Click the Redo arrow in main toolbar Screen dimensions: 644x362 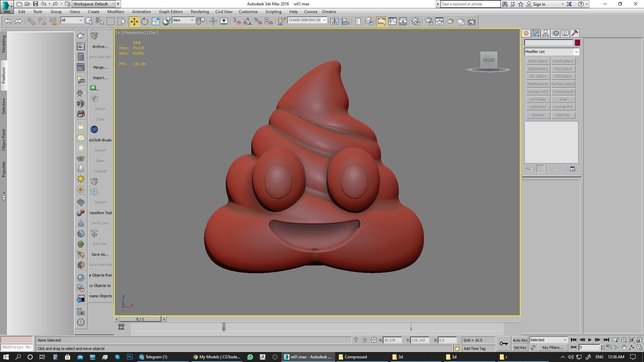click(x=19, y=21)
